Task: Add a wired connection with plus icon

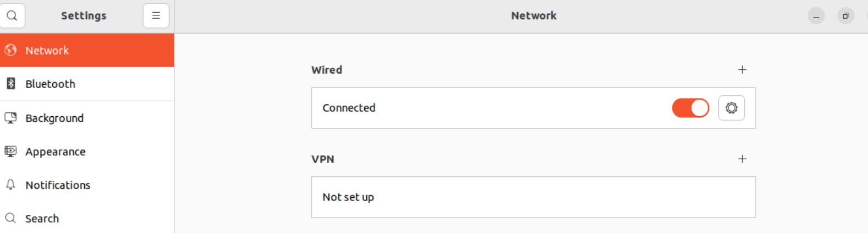Action: tap(742, 70)
